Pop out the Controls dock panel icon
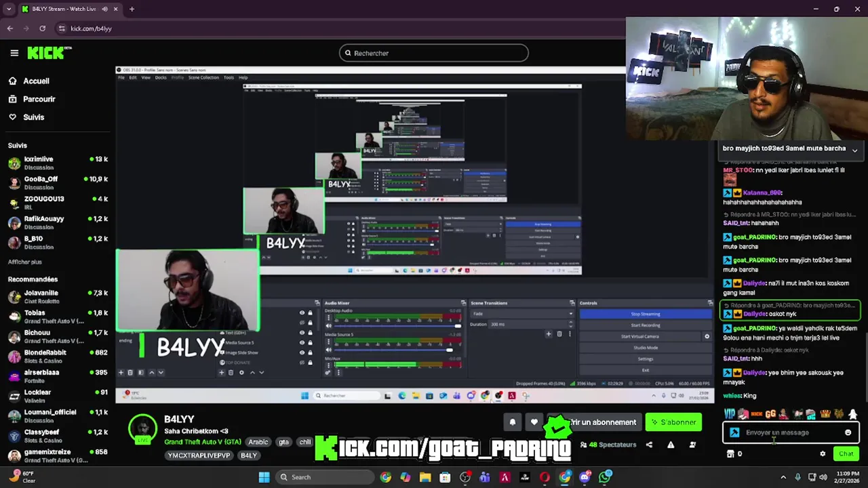This screenshot has width=868, height=488. 710,303
